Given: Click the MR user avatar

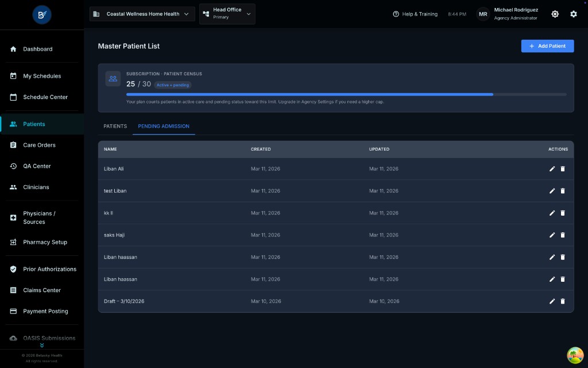Looking at the screenshot, I should click(x=483, y=14).
